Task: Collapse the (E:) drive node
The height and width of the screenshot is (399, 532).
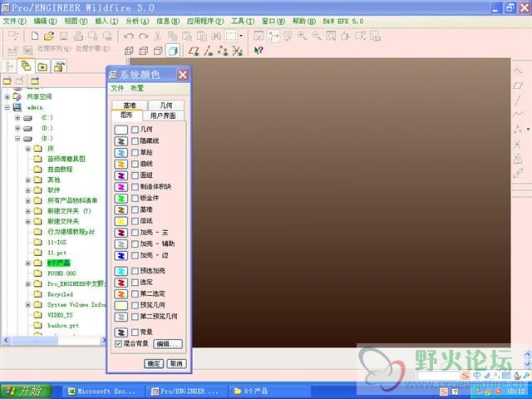Action: coord(17,139)
